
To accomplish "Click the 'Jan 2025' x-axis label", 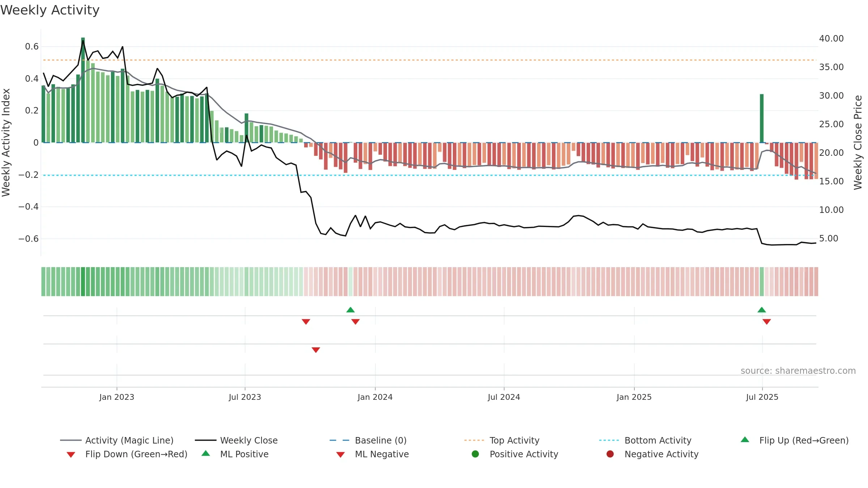I will pos(634,397).
